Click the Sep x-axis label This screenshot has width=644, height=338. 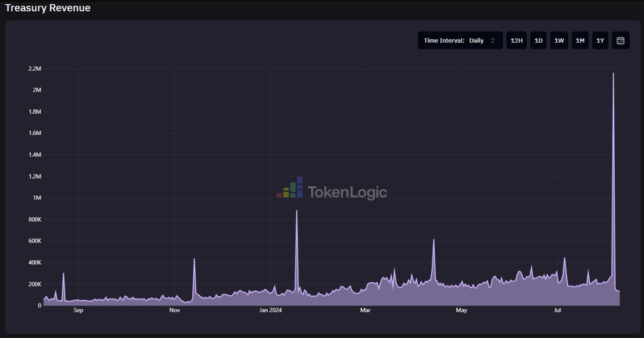[x=78, y=310]
